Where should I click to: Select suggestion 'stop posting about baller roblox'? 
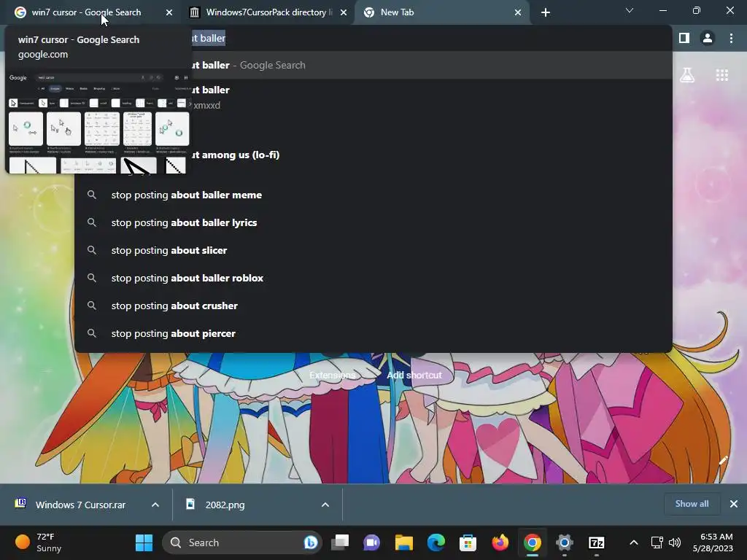tap(373, 278)
